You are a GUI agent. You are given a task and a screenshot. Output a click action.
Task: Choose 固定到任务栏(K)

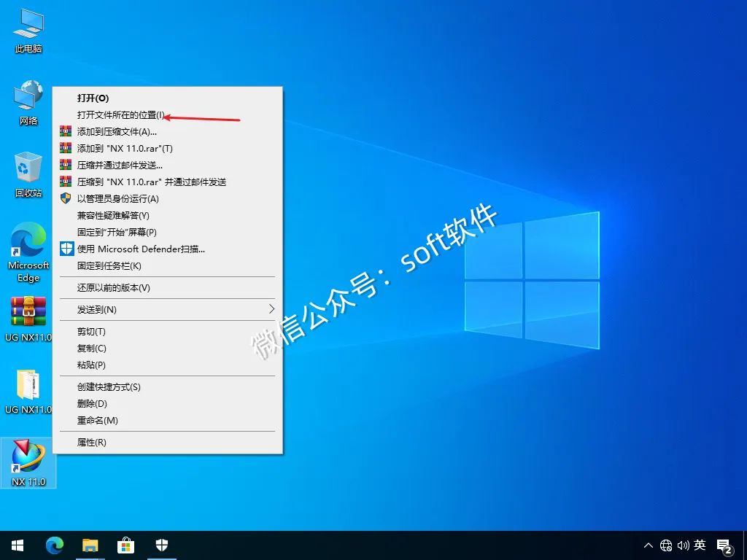click(x=167, y=265)
